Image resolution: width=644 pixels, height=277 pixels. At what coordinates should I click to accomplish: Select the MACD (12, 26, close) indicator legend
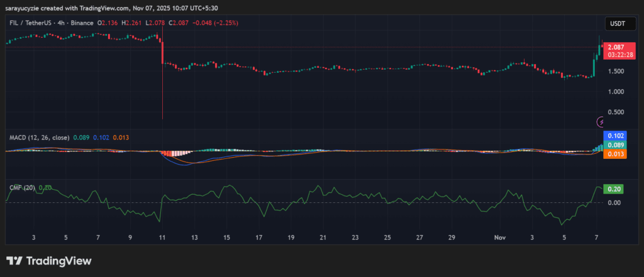(x=39, y=137)
